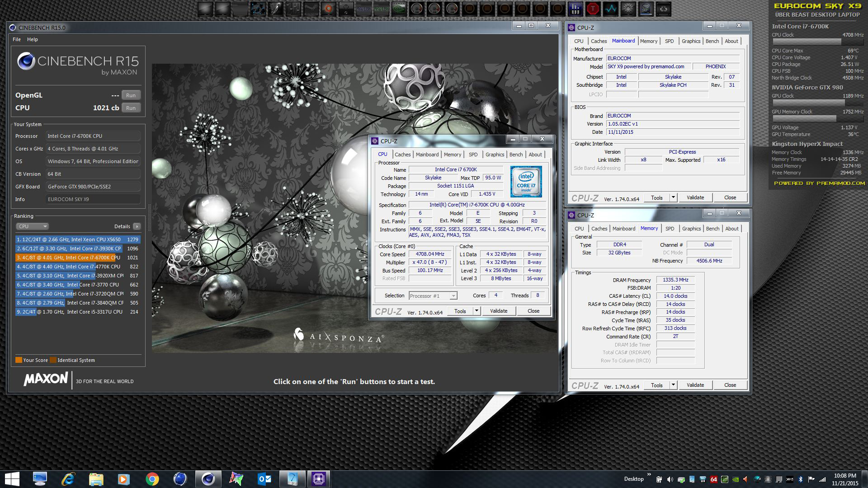Open the volume speaker tray icon

point(670,479)
